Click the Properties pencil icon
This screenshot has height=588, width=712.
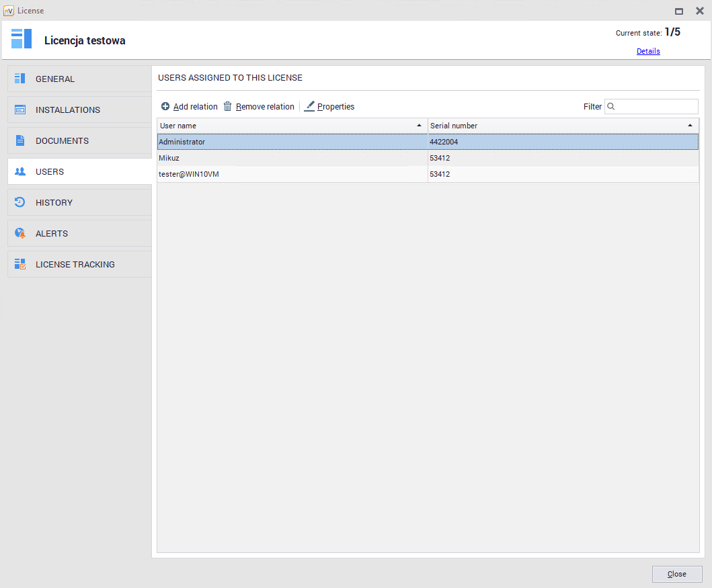tap(309, 106)
